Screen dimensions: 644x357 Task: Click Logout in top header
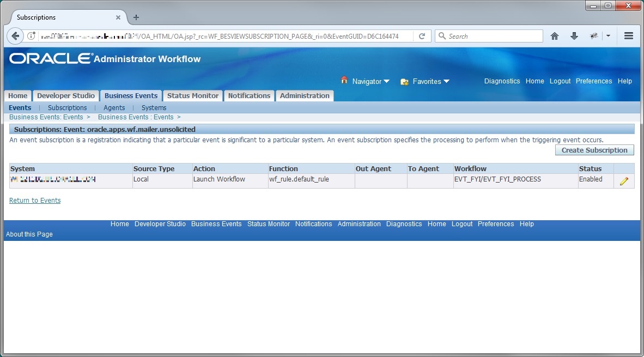point(560,81)
